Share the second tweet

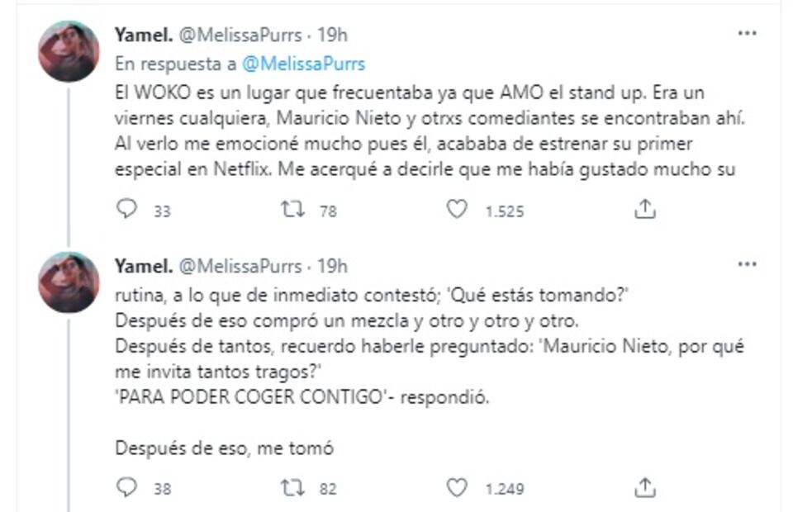point(644,488)
